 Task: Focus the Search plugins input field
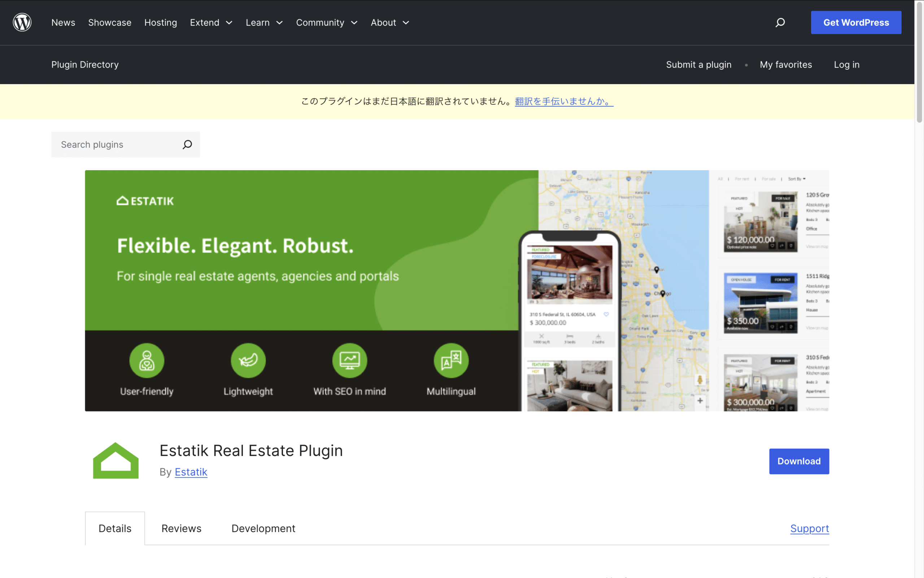tap(126, 144)
